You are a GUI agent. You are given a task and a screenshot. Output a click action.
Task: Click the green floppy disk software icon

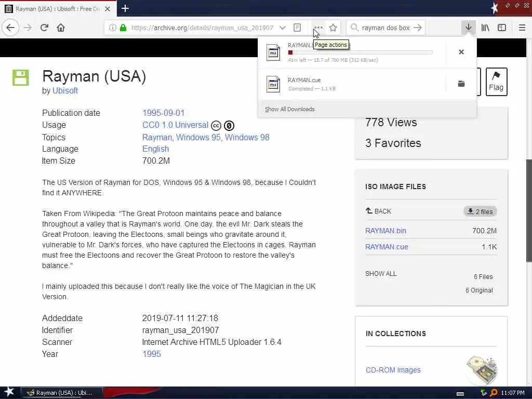[x=21, y=77]
